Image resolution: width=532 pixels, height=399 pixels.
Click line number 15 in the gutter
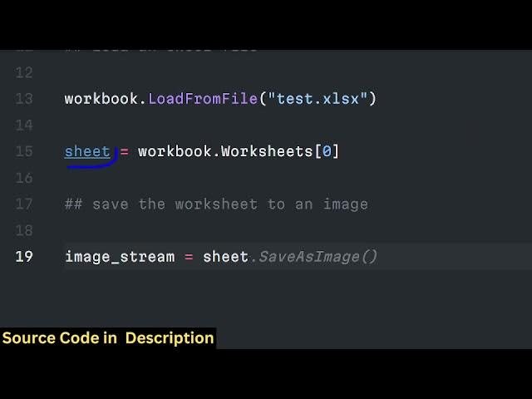tap(23, 151)
